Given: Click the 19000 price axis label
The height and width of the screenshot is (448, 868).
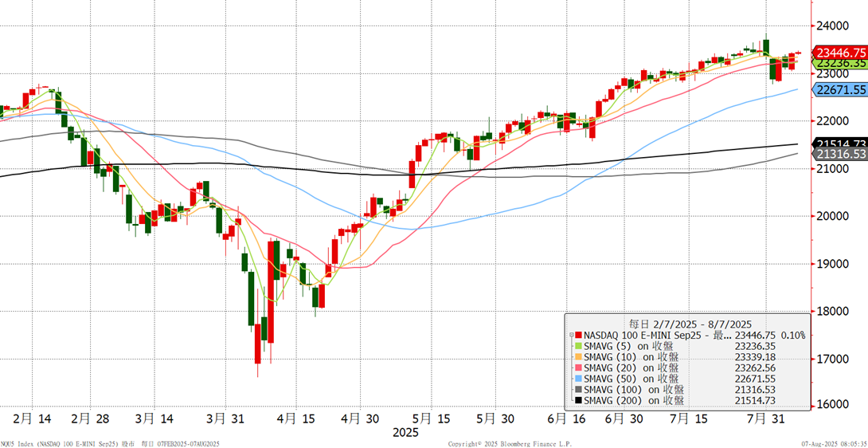Looking at the screenshot, I should point(834,263).
